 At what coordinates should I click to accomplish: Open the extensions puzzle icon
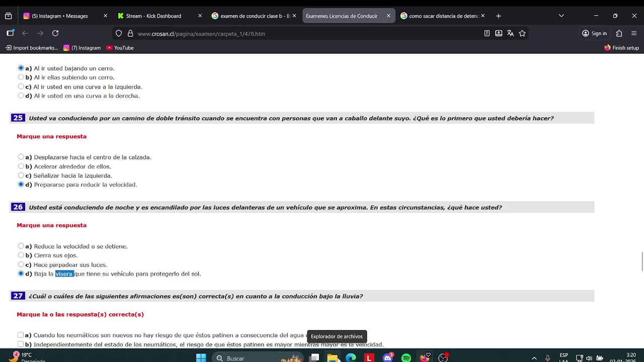pos(619,33)
